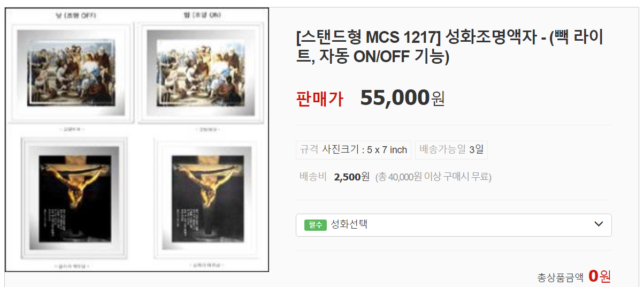Click the 규격 사진크기 5 x 7 inch box
The width and height of the screenshot is (644, 287).
(354, 150)
